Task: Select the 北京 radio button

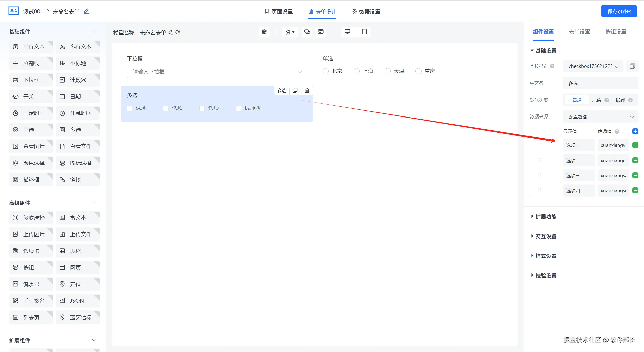Action: coord(325,71)
